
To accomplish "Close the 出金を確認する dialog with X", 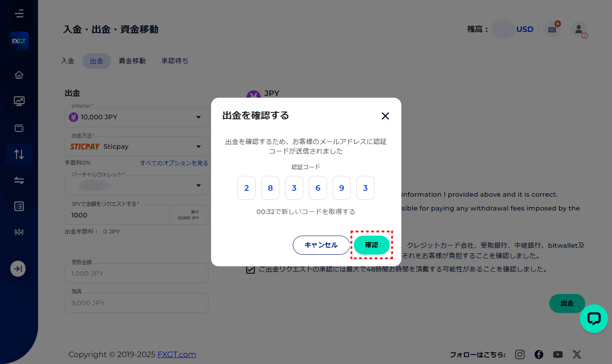I will tap(385, 116).
